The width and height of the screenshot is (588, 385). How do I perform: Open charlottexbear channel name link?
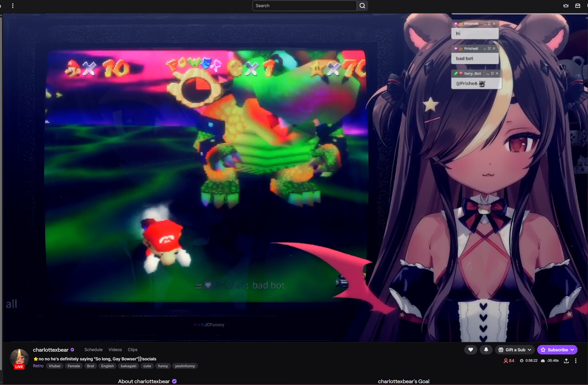coord(51,350)
